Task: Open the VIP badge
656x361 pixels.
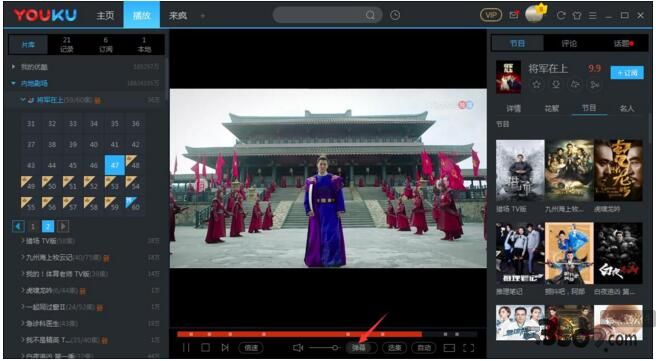Action: coord(491,15)
